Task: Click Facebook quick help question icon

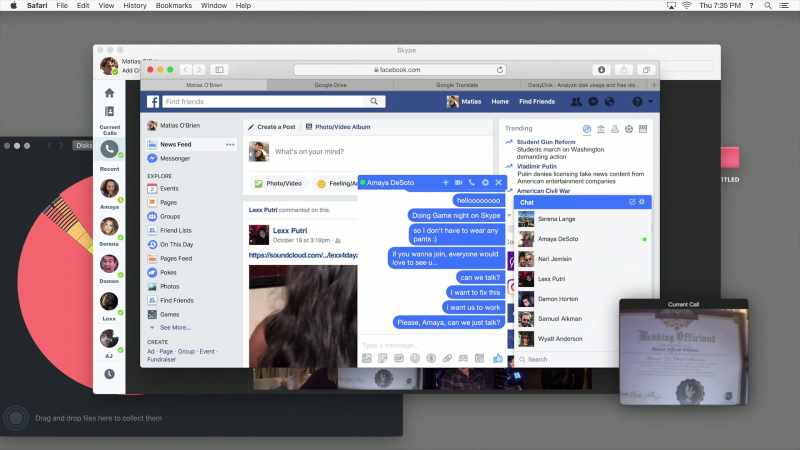Action: click(x=637, y=102)
